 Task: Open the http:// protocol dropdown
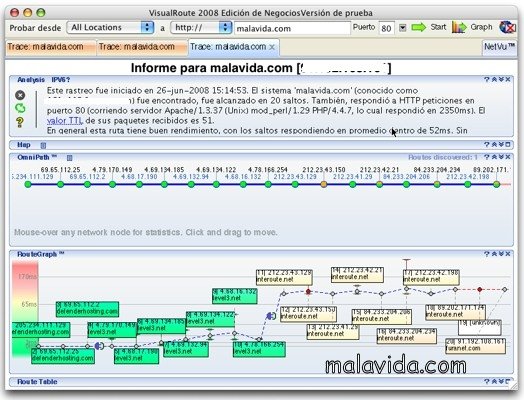pyautogui.click(x=201, y=27)
